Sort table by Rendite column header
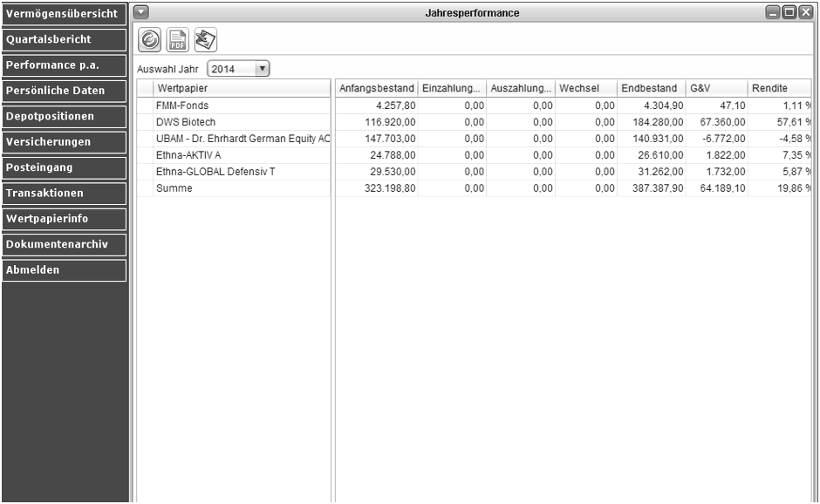The height and width of the screenshot is (504, 820). tap(779, 88)
